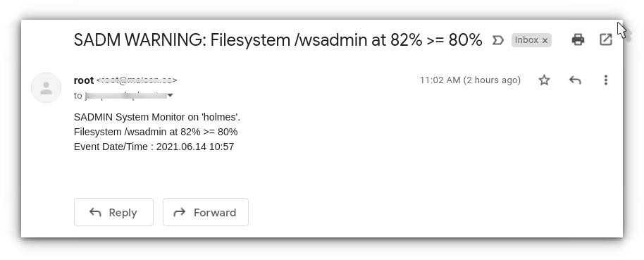Open the message in a new window

(x=606, y=40)
